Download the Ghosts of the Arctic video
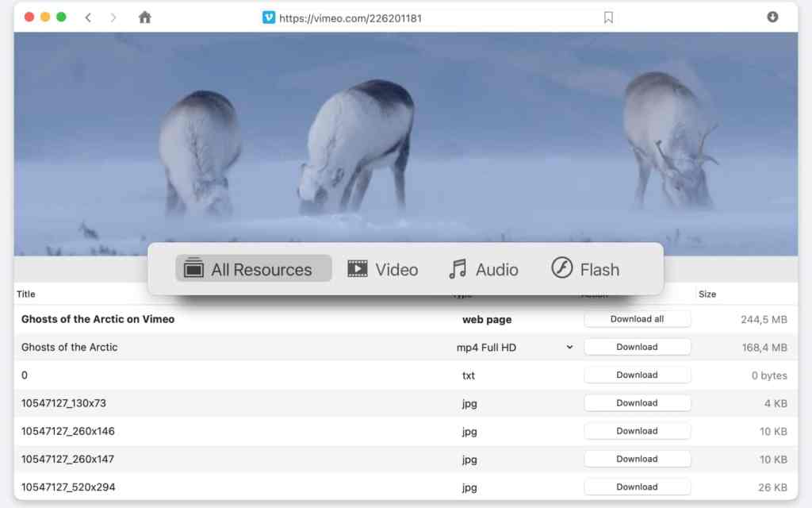This screenshot has height=508, width=812. click(637, 347)
